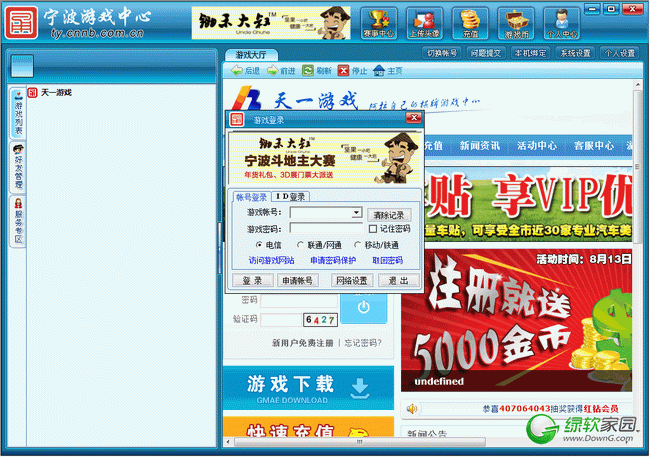Screen dimensions: 650x457
Task: Click 登录 button in dialog
Action: tap(252, 281)
